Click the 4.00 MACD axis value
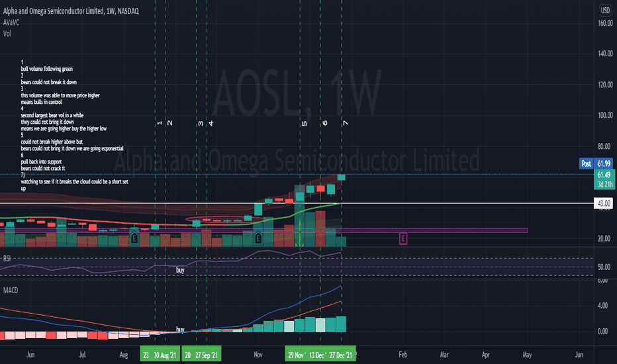 point(602,305)
